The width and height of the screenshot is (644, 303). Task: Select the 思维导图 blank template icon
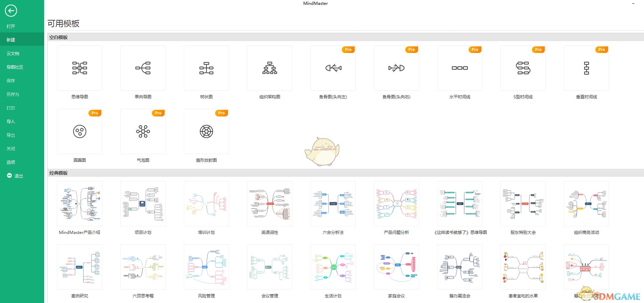[80, 68]
